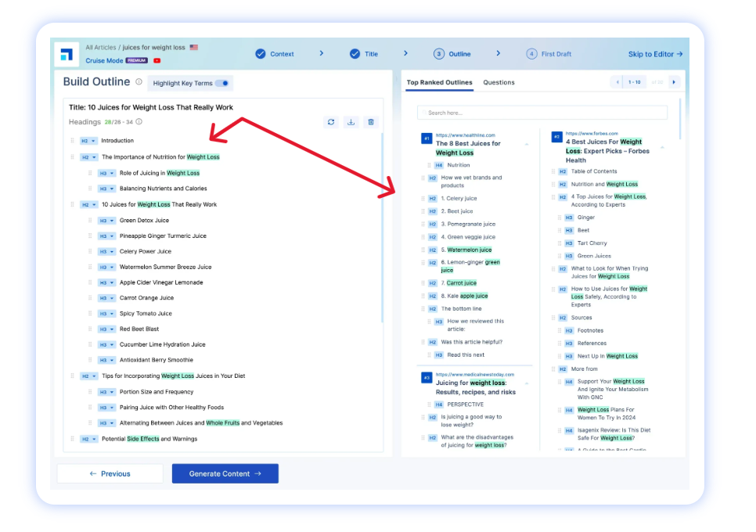This screenshot has width=756, height=532.
Task: Click the US flag icon beside keyword
Action: point(194,47)
